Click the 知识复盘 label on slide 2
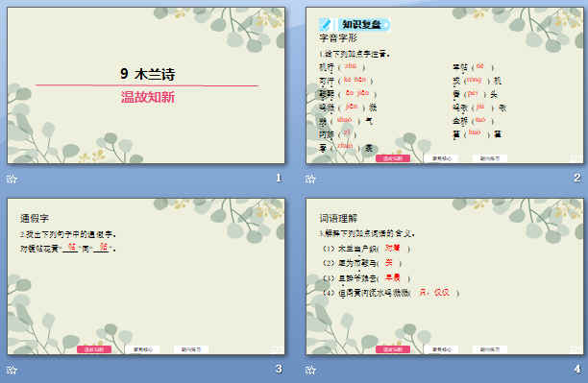 click(362, 24)
